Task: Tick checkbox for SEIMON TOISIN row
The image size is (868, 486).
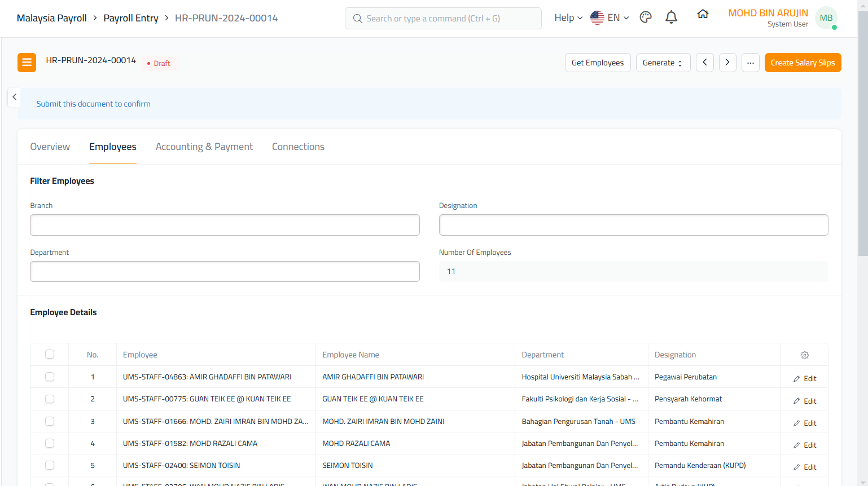Action: pyautogui.click(x=50, y=466)
